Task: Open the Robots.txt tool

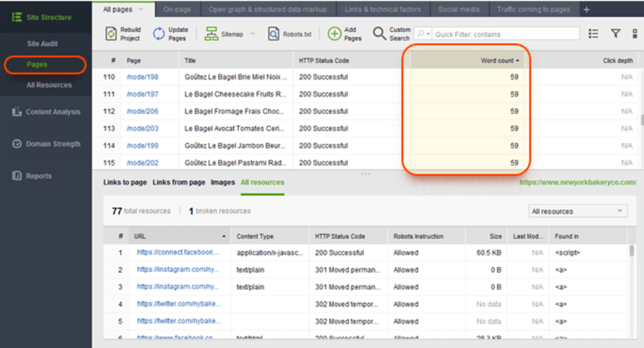Action: click(x=273, y=34)
